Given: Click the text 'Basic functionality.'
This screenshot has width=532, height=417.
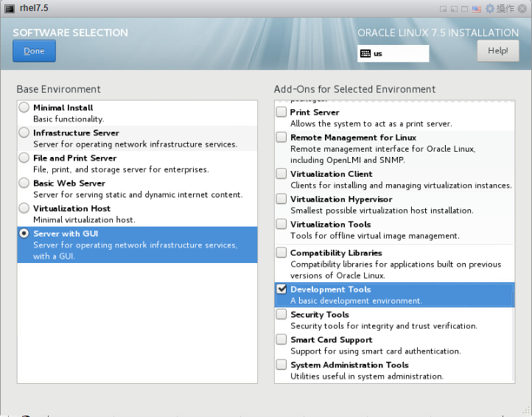Looking at the screenshot, I should pyautogui.click(x=69, y=119).
